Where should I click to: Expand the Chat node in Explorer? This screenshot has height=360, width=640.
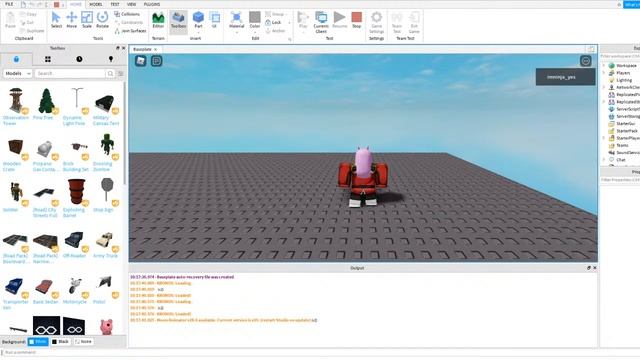604,160
